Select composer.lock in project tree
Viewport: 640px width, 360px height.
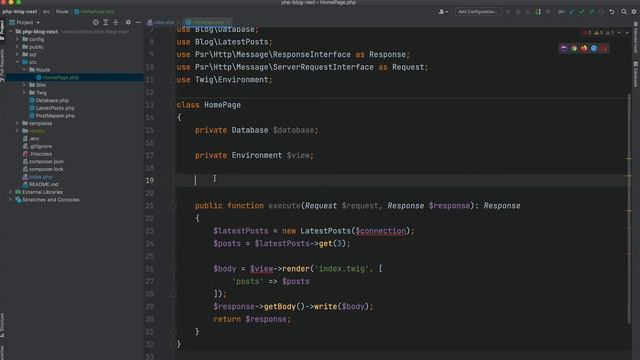pyautogui.click(x=43, y=169)
